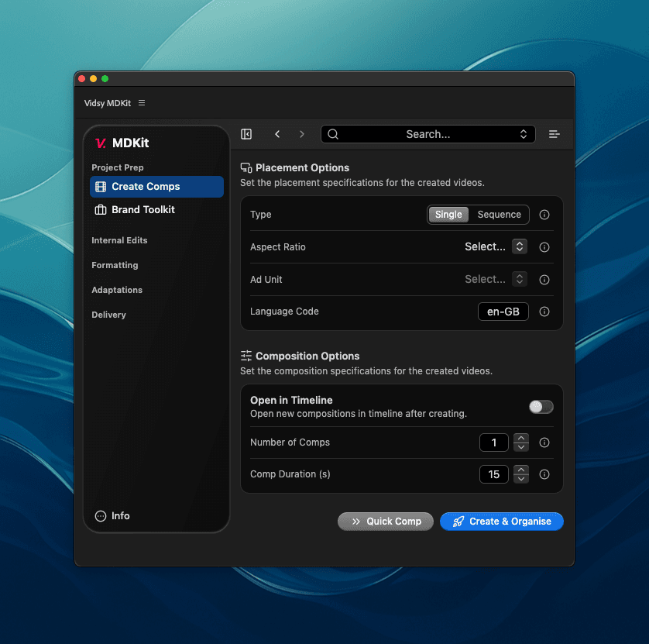Viewport: 649px width, 644px height.
Task: Open Create Comps in the sidebar
Action: pos(157,187)
